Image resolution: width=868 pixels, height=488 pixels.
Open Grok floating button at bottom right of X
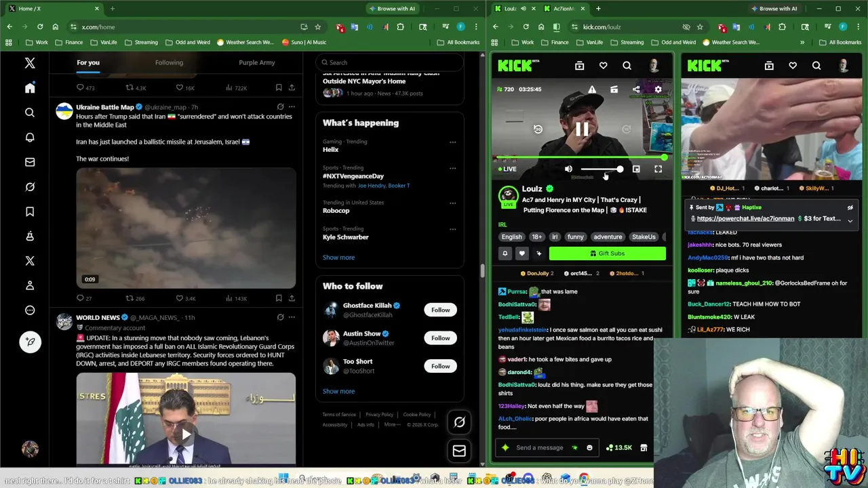(459, 422)
